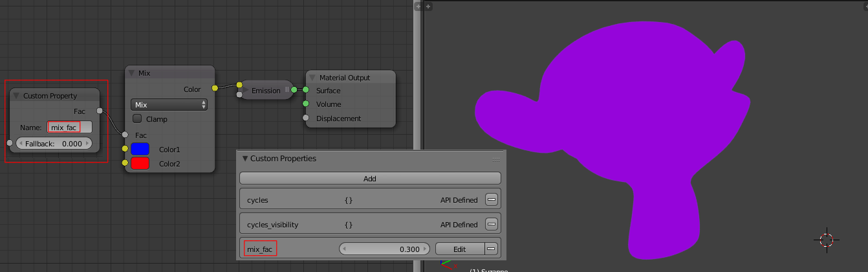Image resolution: width=868 pixels, height=272 pixels.
Task: Decrease Fallback value with left arrow
Action: 21,143
